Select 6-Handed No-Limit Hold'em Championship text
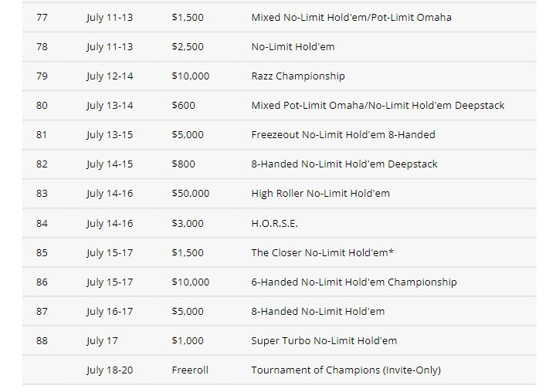 (x=354, y=282)
